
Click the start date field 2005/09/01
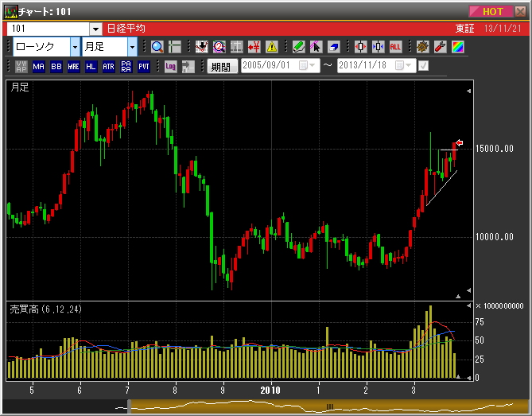[269, 66]
